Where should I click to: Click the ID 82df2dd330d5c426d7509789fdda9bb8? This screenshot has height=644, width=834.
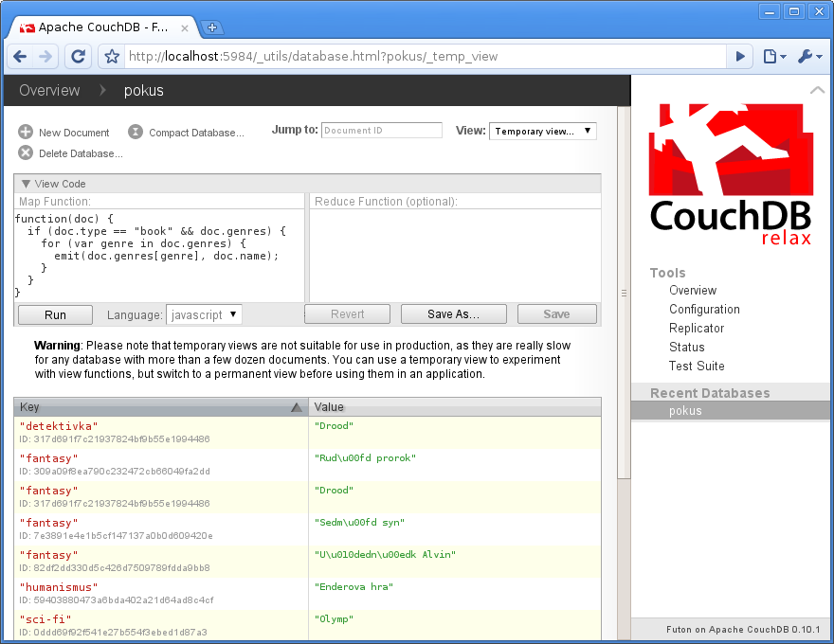click(x=115, y=568)
